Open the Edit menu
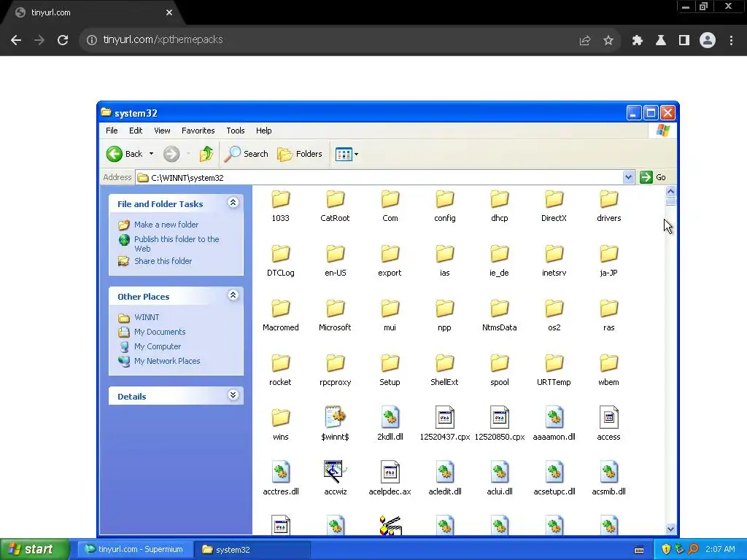 [136, 131]
